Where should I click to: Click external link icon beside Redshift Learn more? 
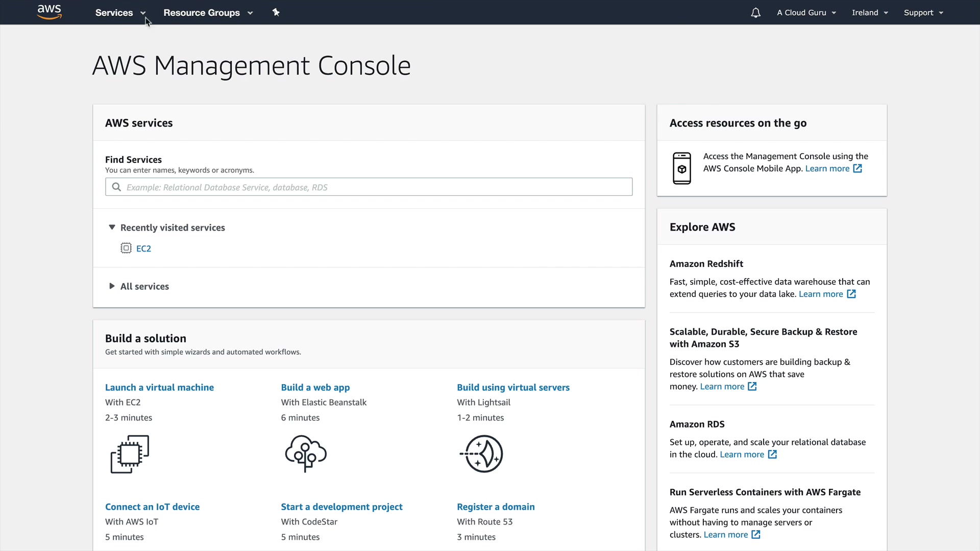pos(851,294)
